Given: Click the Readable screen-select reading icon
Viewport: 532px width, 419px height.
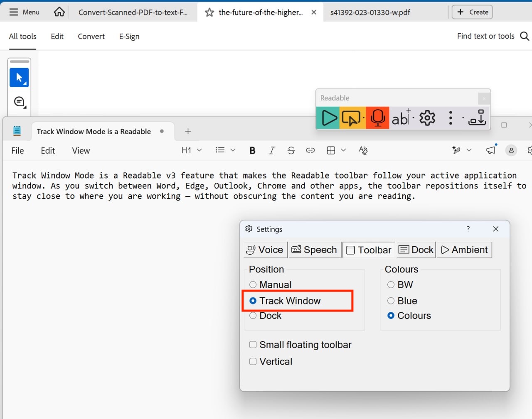Looking at the screenshot, I should tap(352, 118).
